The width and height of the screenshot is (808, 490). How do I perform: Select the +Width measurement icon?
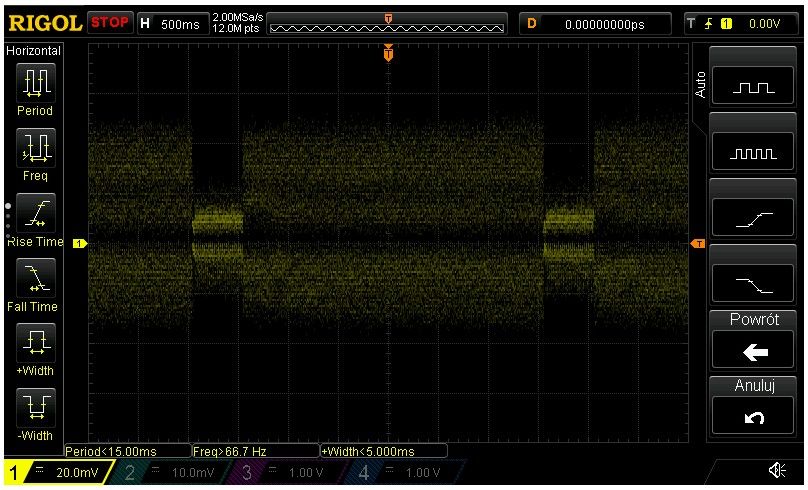click(36, 343)
